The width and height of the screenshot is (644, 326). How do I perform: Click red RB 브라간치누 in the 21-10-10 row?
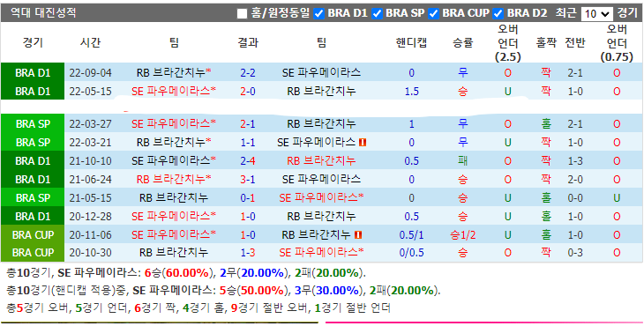click(x=321, y=160)
